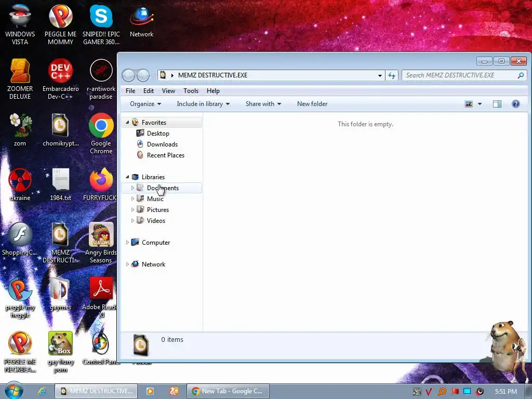Open the view options dropdown arrow

(480, 104)
